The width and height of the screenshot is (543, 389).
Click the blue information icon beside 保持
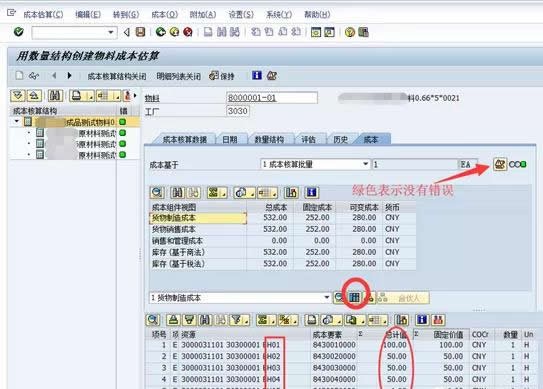pyautogui.click(x=257, y=75)
